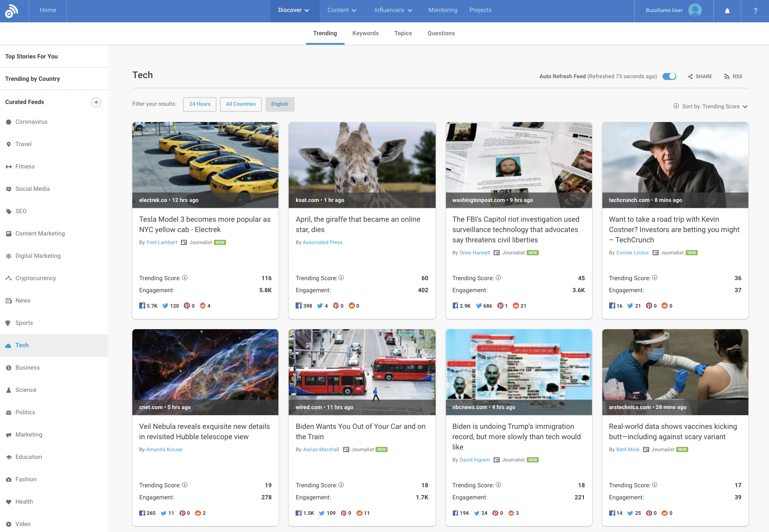Click the SHARE button
This screenshot has width=769, height=532.
(x=700, y=76)
